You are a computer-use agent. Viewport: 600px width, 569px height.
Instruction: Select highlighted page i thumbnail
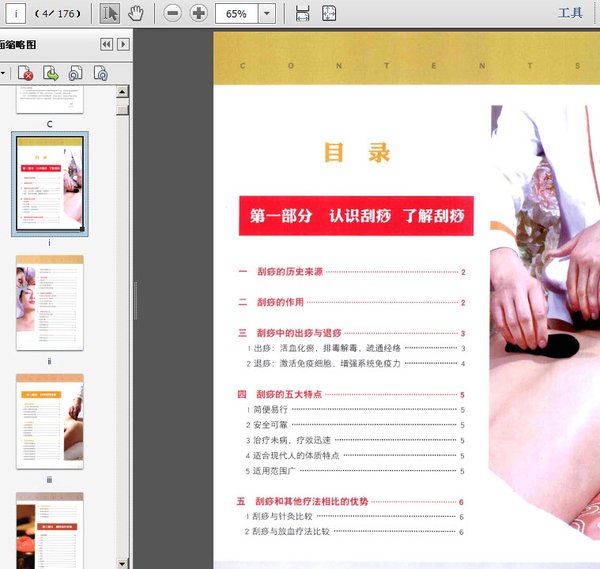point(50,184)
